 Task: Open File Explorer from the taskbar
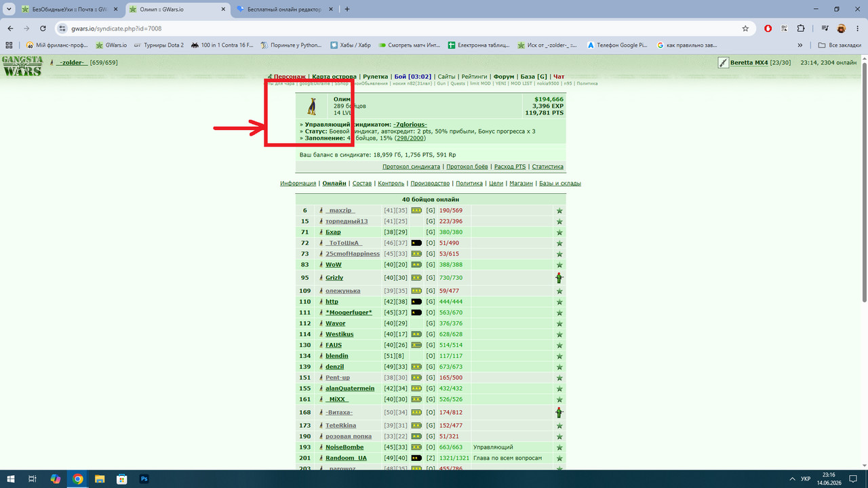pyautogui.click(x=100, y=479)
